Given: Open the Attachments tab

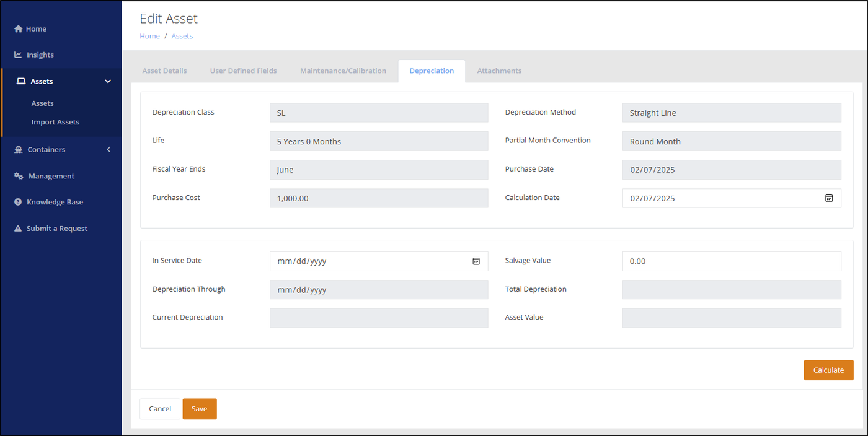Looking at the screenshot, I should 499,71.
